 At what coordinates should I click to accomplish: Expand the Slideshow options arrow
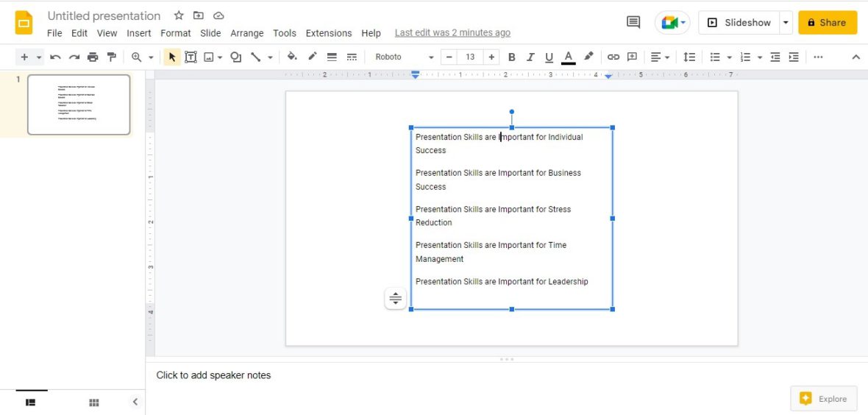(x=786, y=22)
